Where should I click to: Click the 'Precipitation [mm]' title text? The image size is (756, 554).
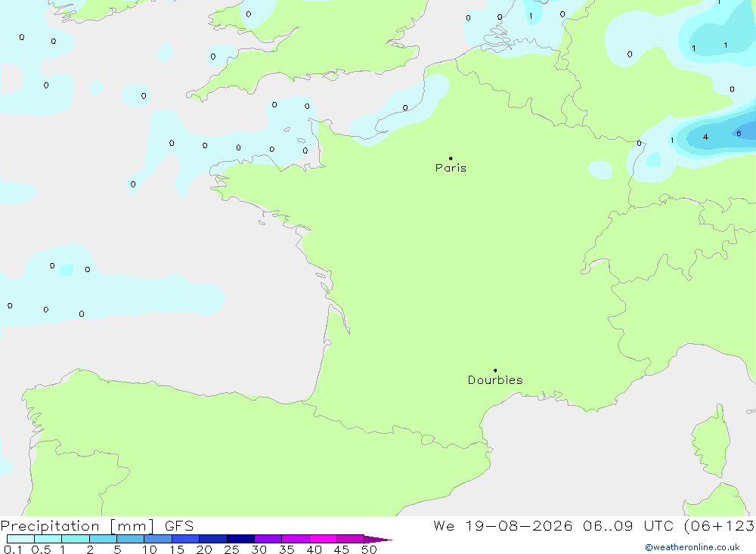point(77,526)
